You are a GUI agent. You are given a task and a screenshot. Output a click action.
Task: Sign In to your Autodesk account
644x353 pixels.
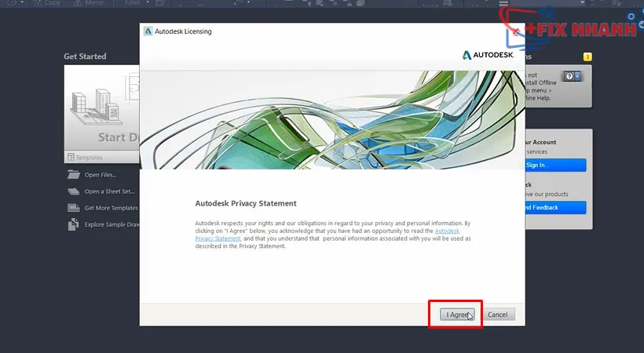tap(555, 165)
